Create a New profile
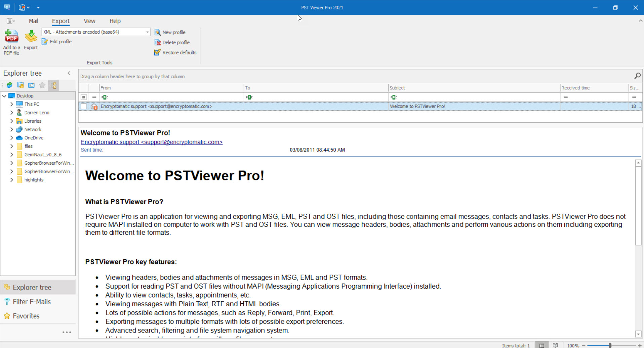The width and height of the screenshot is (644, 348). 170,32
